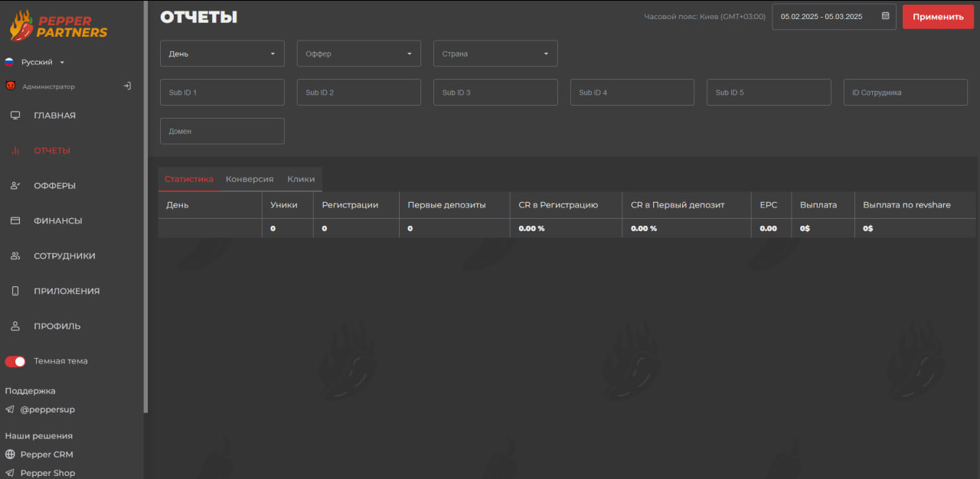This screenshot has height=479, width=980.
Task: Open the Pepper CRM link
Action: coord(46,455)
